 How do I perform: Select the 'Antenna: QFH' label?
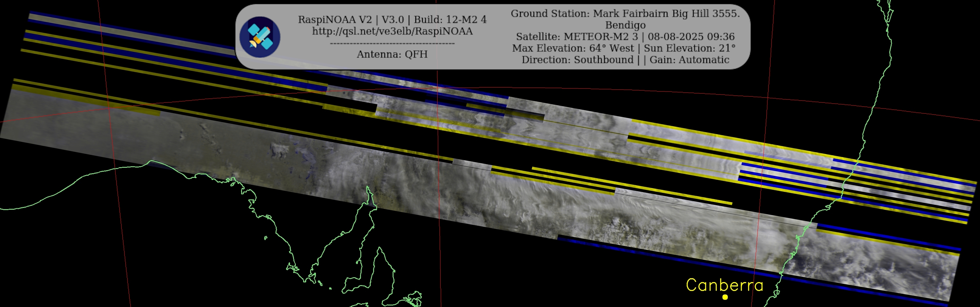click(392, 54)
